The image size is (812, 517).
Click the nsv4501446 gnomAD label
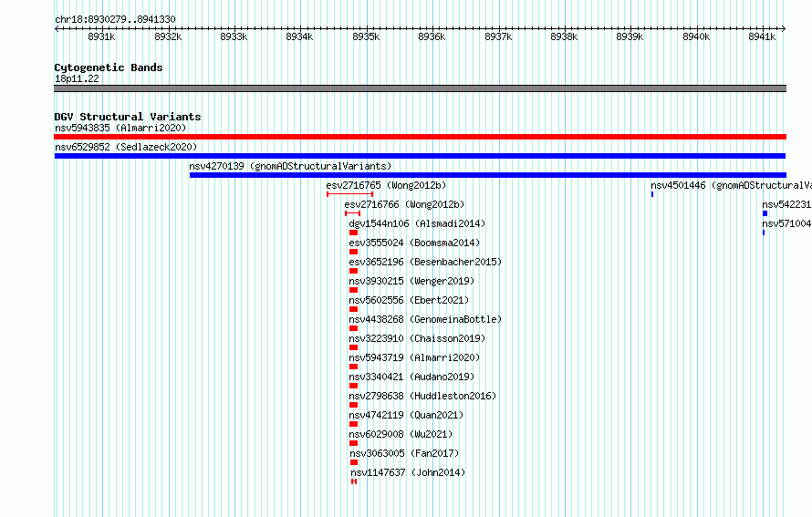point(731,185)
